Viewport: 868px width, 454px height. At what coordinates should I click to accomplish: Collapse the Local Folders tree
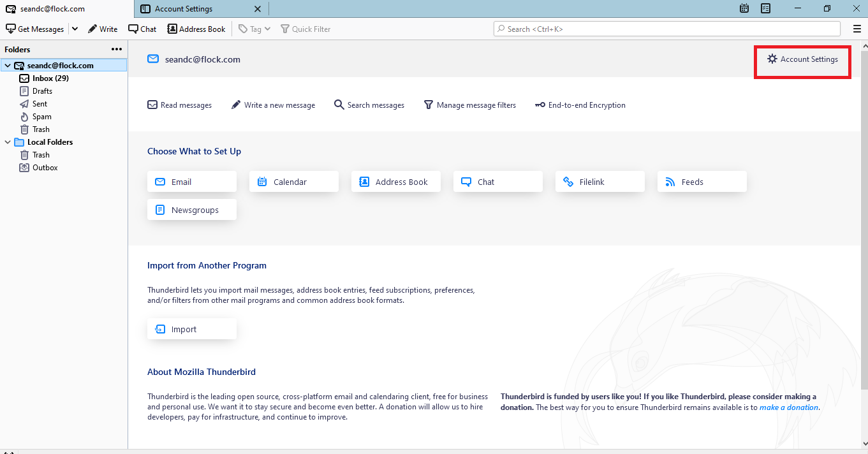point(8,142)
